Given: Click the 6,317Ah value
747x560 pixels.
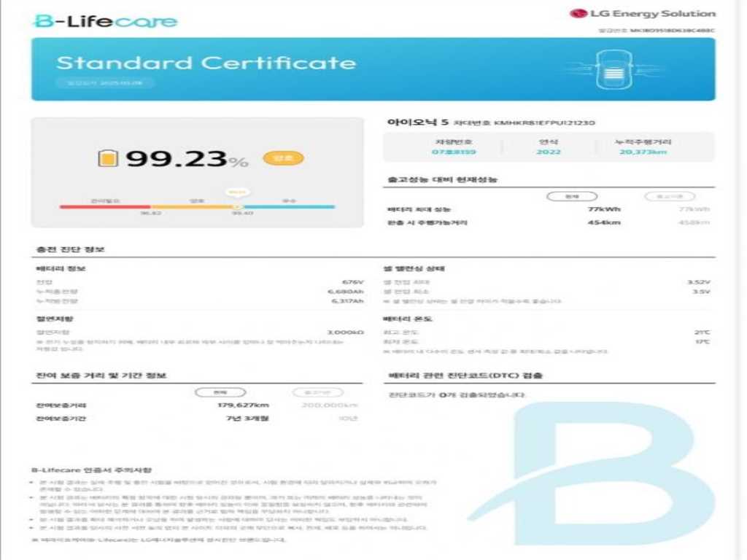Looking at the screenshot, I should pyautogui.click(x=347, y=301).
